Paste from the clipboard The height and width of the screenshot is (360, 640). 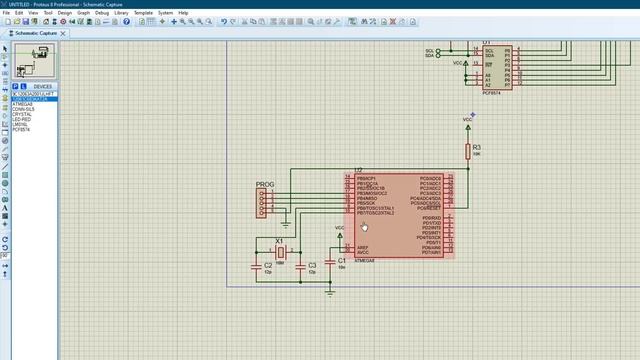(262, 22)
